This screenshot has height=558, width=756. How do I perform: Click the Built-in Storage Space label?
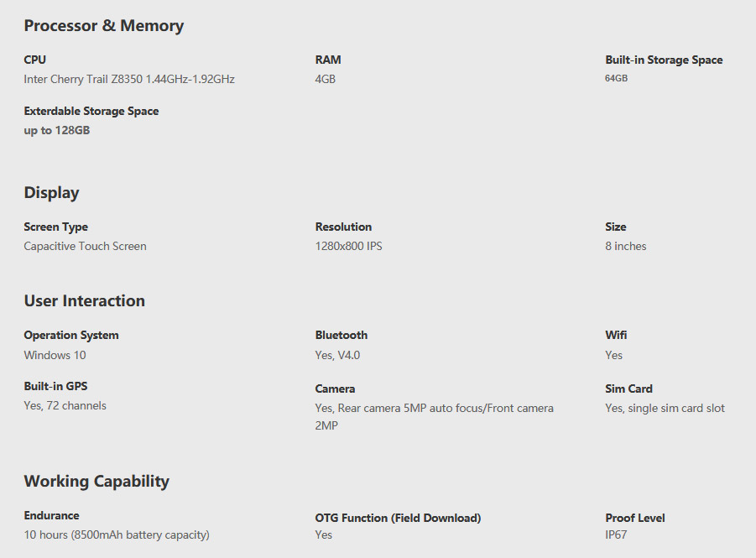(x=664, y=60)
